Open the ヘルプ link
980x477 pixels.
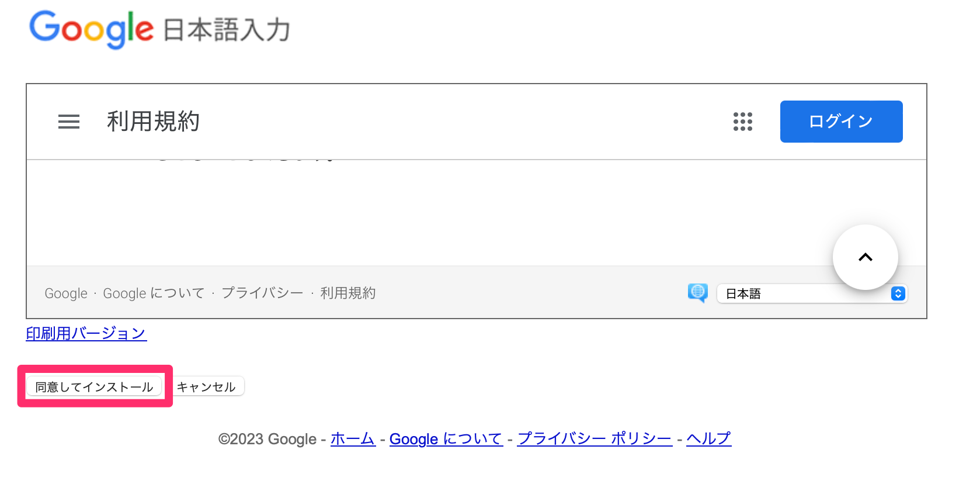(x=708, y=438)
